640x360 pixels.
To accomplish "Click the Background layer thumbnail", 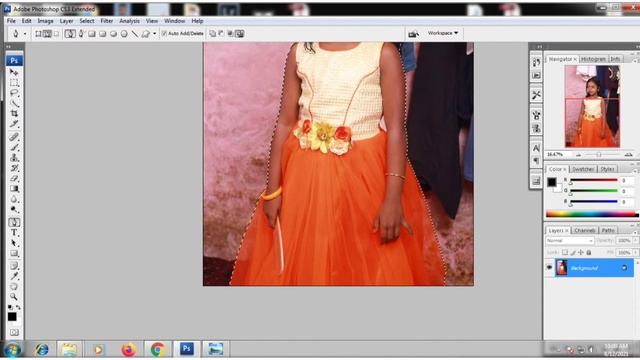I will point(562,268).
